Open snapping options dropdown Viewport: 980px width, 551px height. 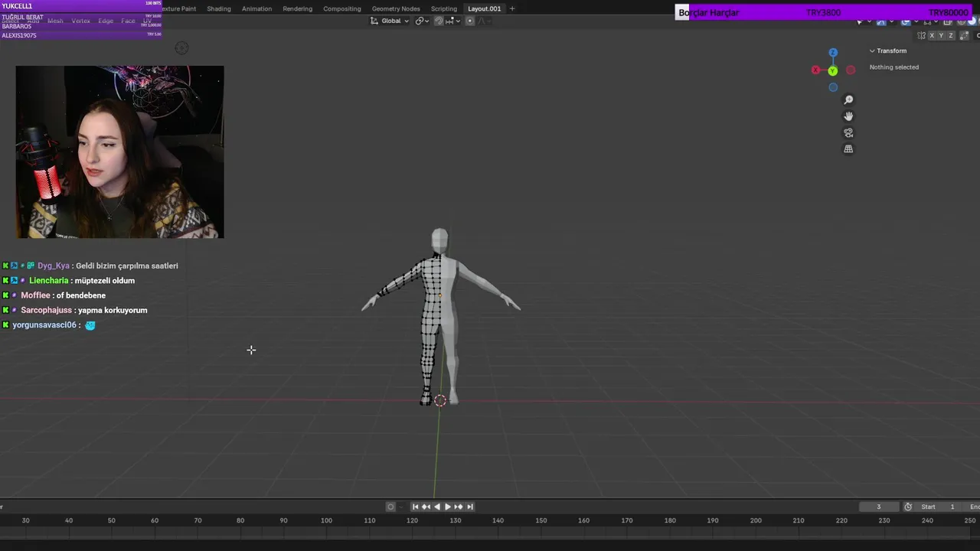(452, 21)
